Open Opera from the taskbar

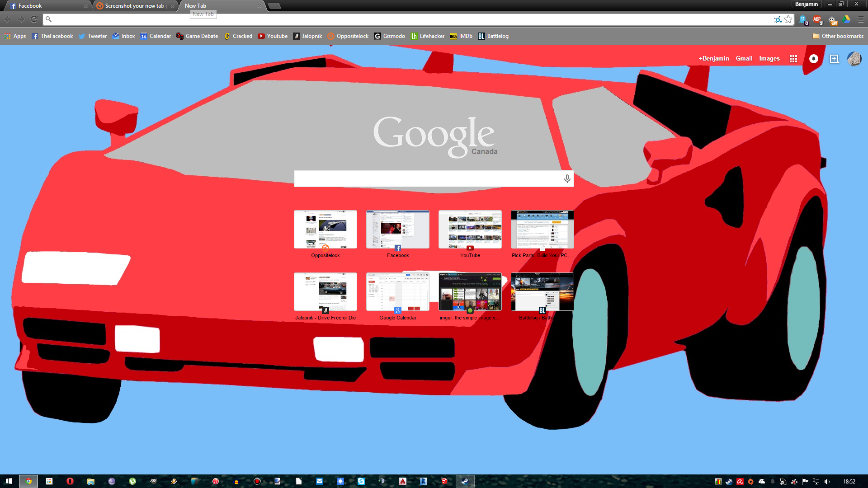click(70, 481)
